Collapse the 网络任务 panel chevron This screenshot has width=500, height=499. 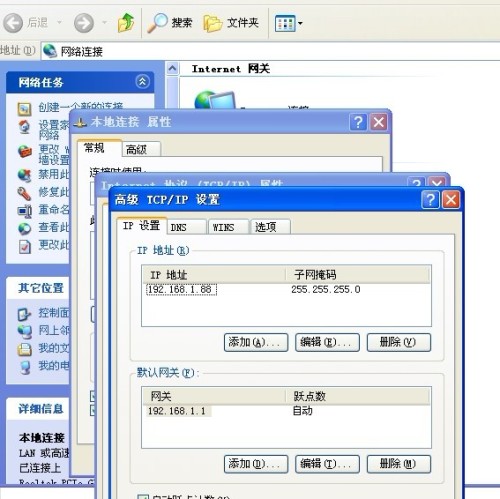tap(143, 82)
